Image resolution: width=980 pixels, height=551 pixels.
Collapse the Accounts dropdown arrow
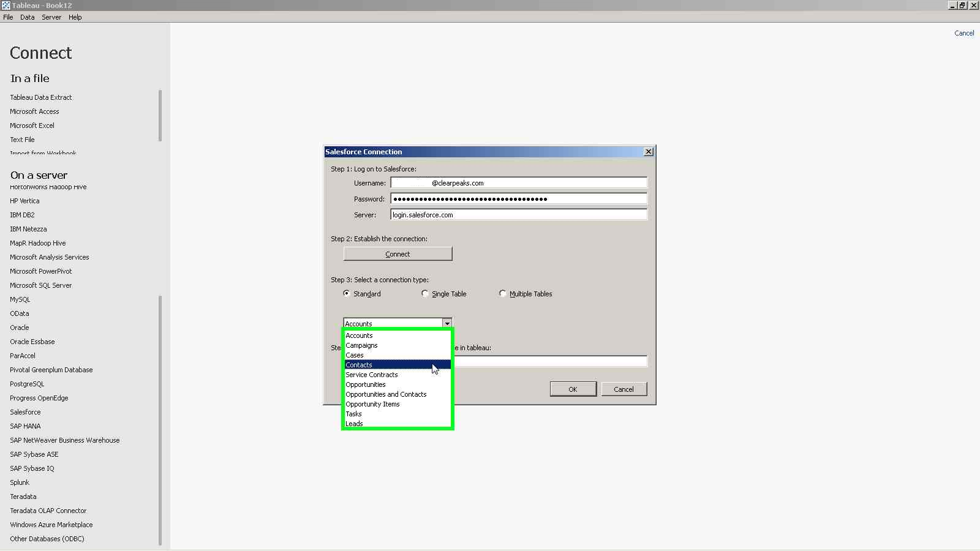tap(447, 323)
